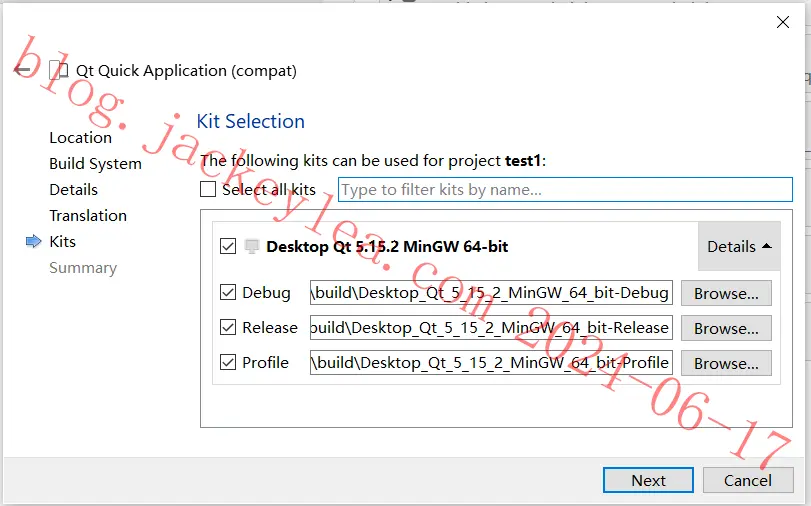Tick the Select all kits checkbox
Screen dimensions: 811x506
[208, 189]
